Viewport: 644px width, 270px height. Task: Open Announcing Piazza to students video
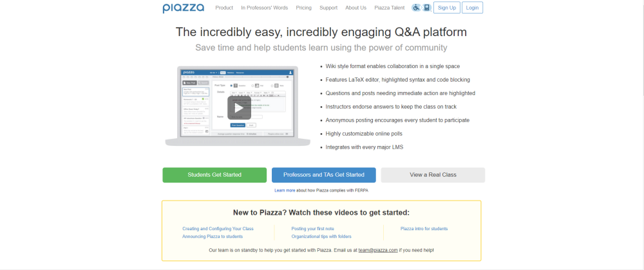(x=213, y=237)
